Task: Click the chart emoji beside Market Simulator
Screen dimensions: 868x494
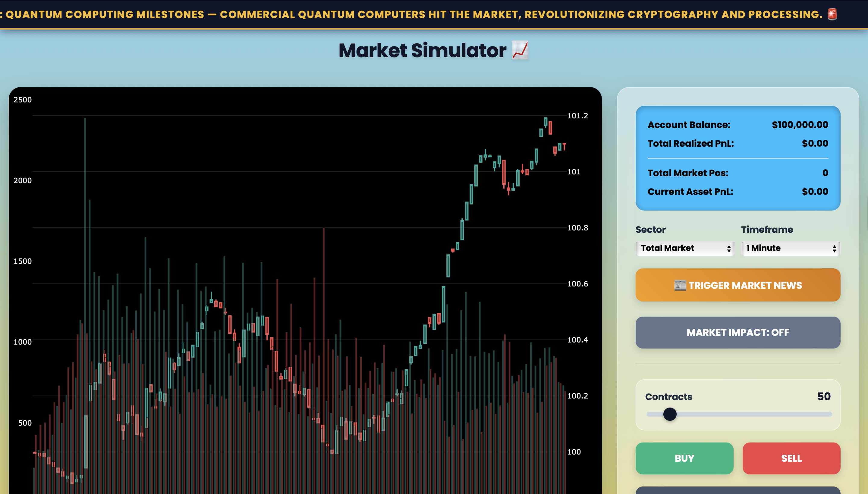Action: click(520, 50)
